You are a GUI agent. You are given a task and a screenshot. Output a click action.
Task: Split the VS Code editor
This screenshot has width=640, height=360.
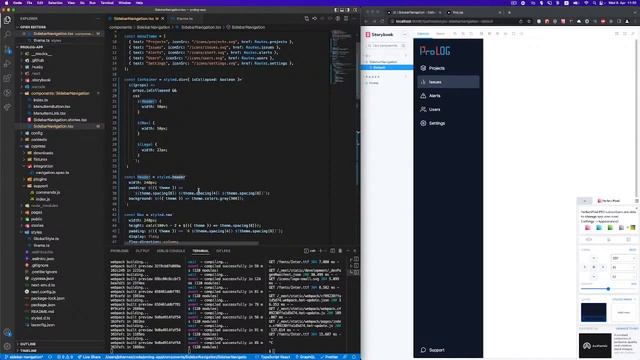pos(346,19)
